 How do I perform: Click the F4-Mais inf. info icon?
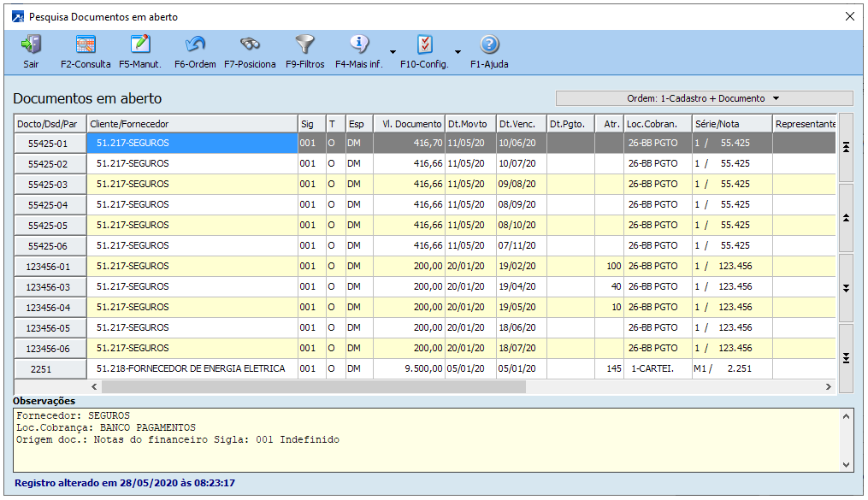tap(359, 45)
